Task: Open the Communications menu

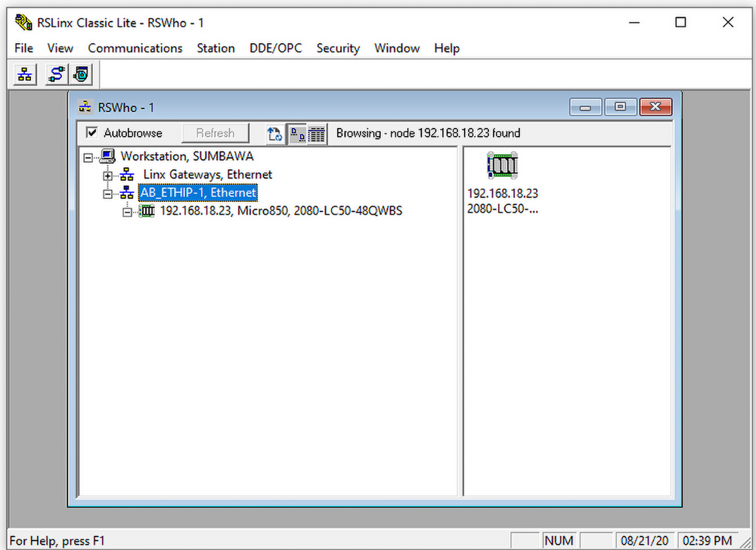Action: click(x=135, y=48)
